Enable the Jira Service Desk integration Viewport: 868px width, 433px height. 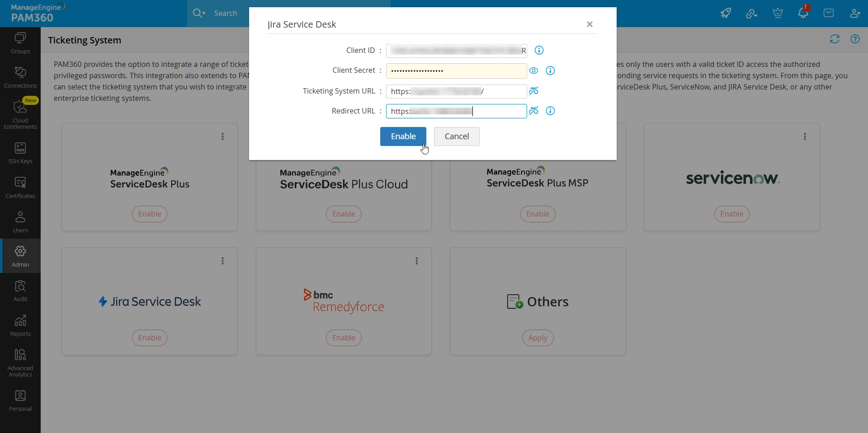pos(403,136)
